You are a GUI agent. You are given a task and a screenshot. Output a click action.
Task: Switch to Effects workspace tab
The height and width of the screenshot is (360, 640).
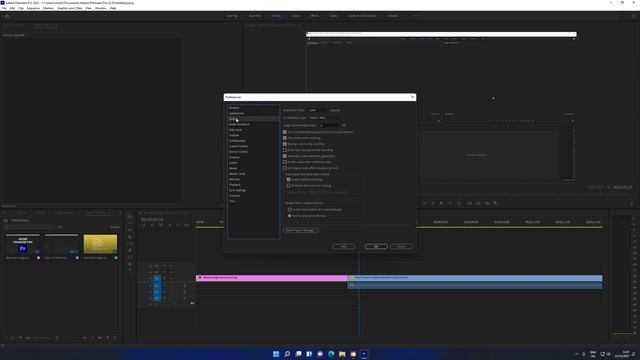coord(314,16)
